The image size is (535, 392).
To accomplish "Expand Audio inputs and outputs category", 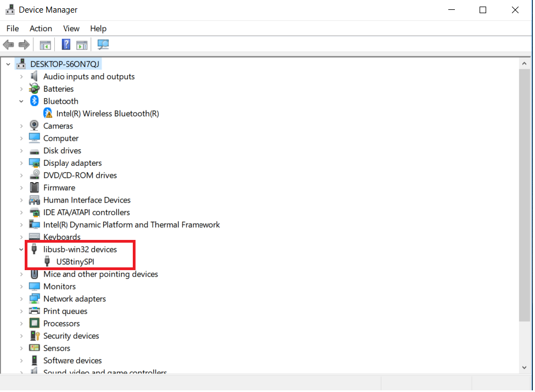I will tap(21, 76).
